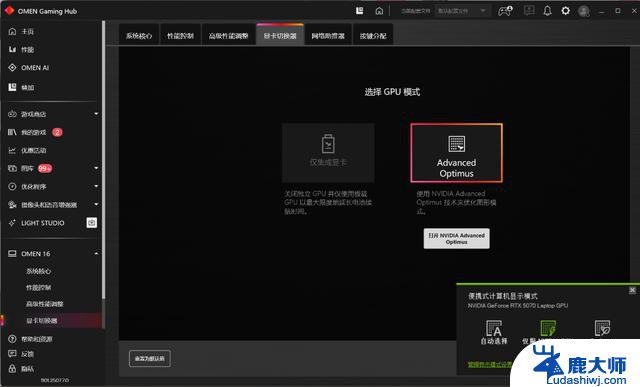The height and width of the screenshot is (387, 640).
Task: Open the user avatar profile
Action: (x=584, y=11)
